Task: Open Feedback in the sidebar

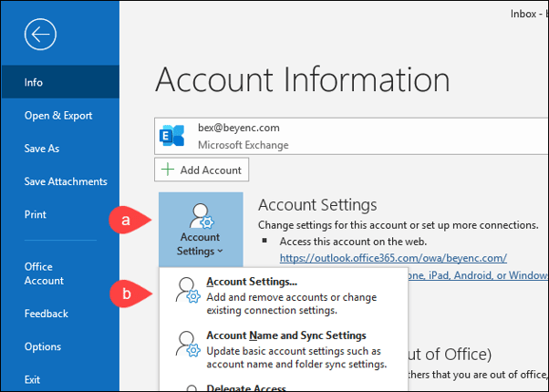Action: [x=47, y=314]
